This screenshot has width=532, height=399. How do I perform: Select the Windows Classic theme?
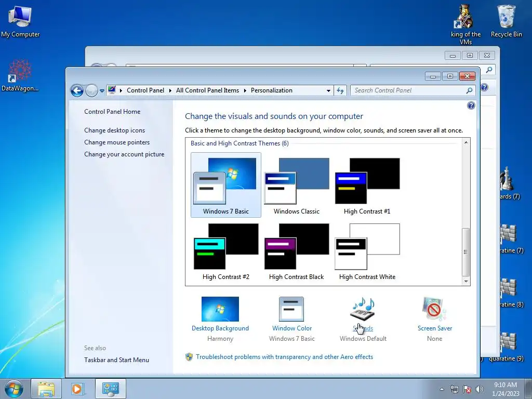tap(297, 184)
